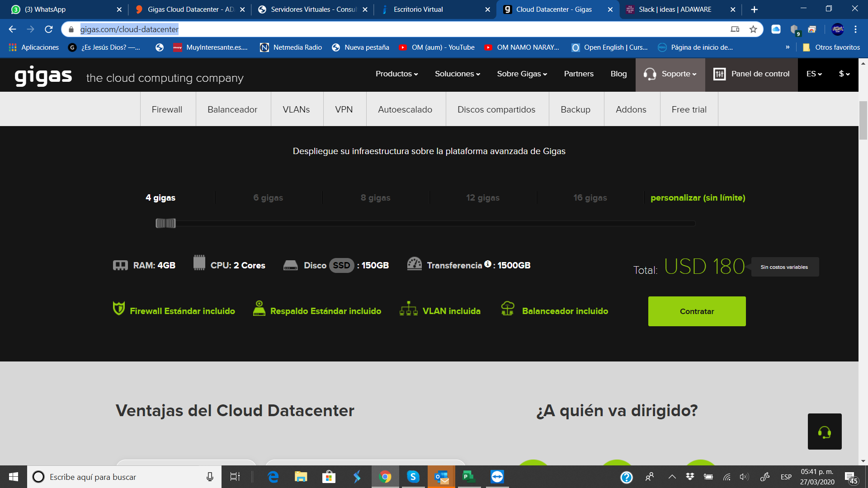The width and height of the screenshot is (868, 488).
Task: Select the 6 gigas plan option
Action: 268,197
